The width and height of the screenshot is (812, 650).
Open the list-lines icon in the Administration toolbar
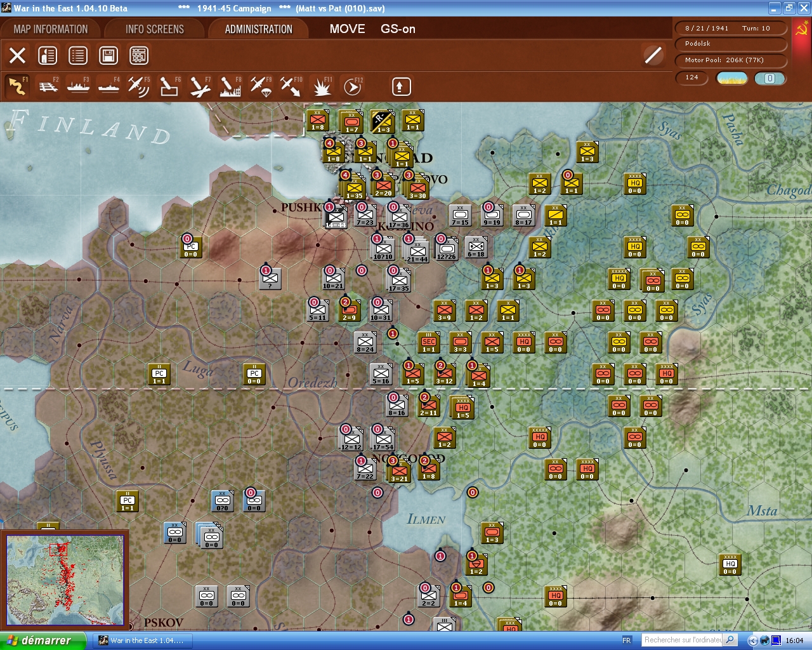(78, 55)
